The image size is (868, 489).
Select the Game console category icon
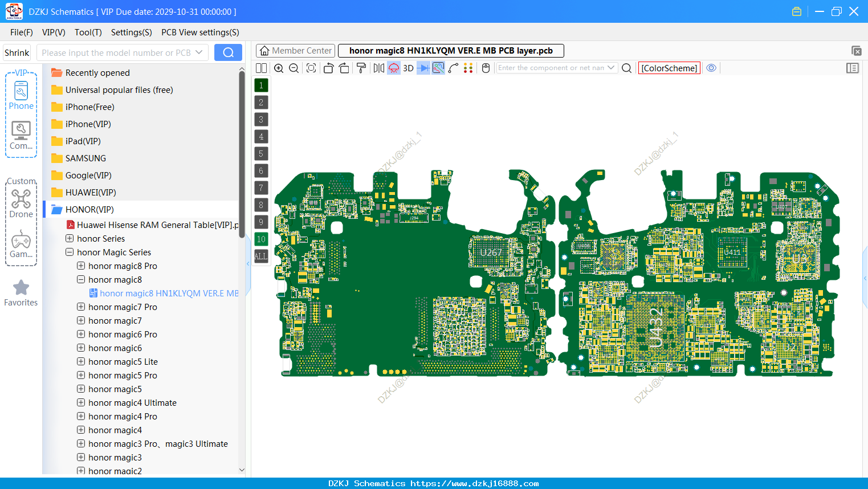21,244
